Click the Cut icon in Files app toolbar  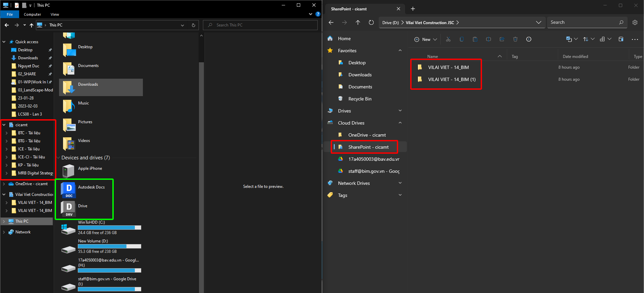tap(448, 39)
